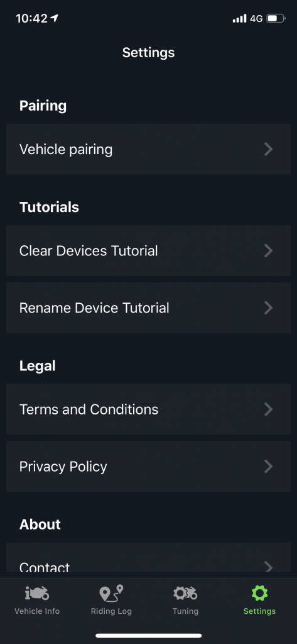Switch to the Riding Log tab label

[x=111, y=611]
